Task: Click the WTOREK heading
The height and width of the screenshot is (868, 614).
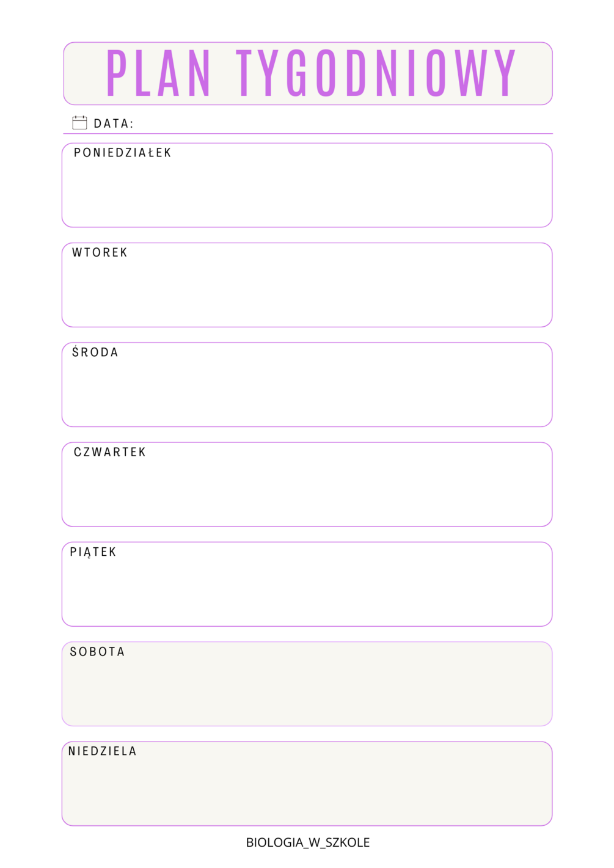Action: [100, 252]
